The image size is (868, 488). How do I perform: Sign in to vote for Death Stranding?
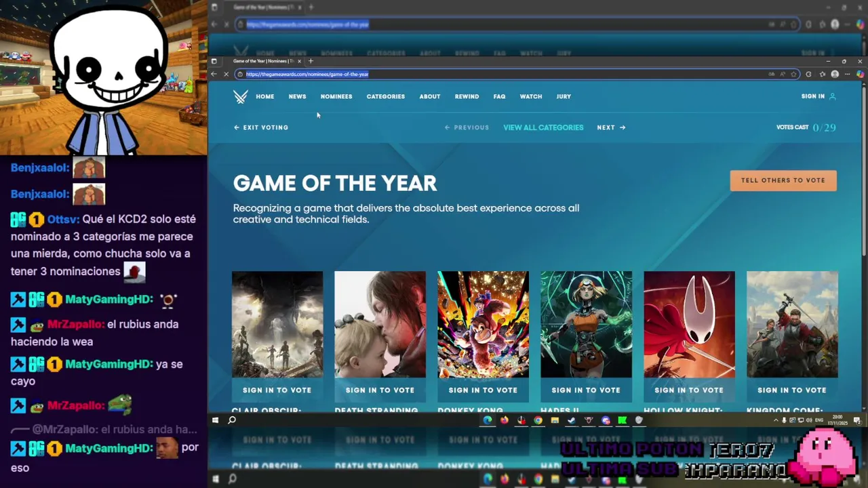(380, 390)
